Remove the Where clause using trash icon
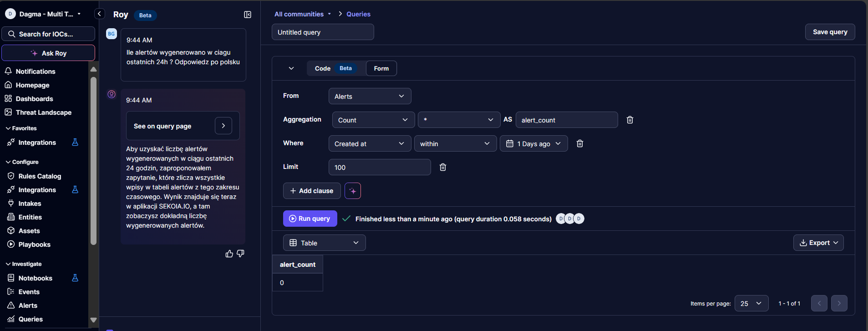This screenshot has width=868, height=331. [580, 143]
